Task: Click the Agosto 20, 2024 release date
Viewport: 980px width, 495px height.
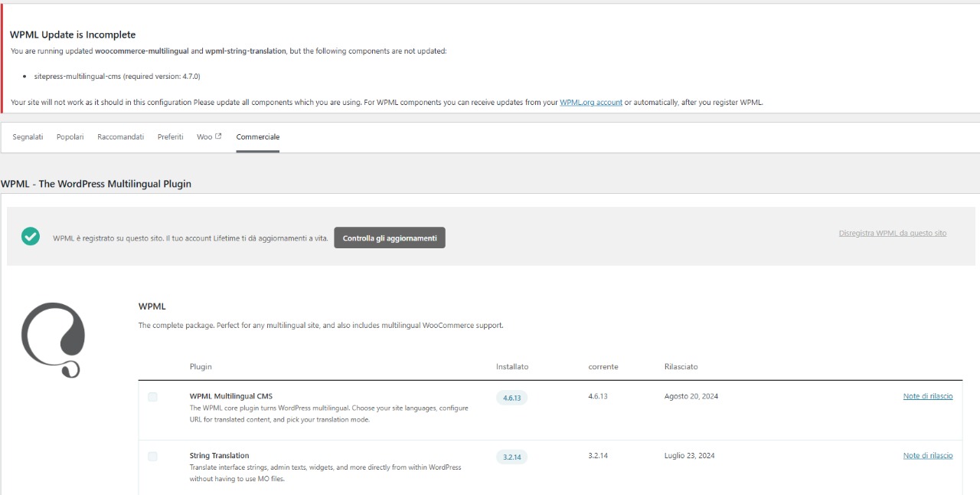Action: click(x=691, y=396)
